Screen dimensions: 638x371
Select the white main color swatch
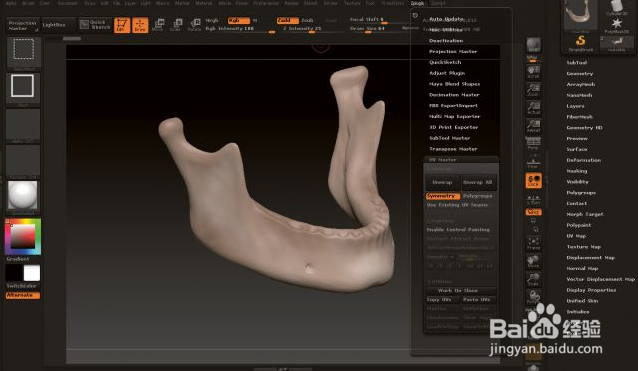pyautogui.click(x=32, y=273)
